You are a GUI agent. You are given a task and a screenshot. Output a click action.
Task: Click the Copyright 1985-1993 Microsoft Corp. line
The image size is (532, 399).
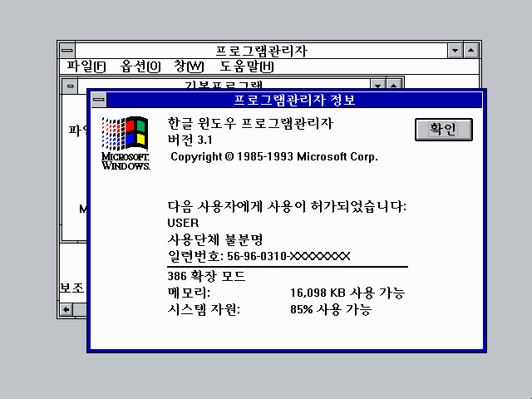tap(274, 156)
